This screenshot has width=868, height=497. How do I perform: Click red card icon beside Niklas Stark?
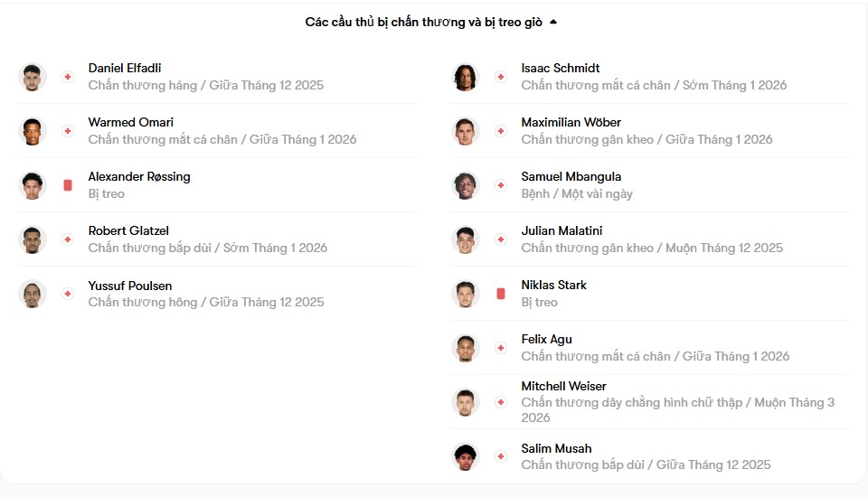pos(501,294)
